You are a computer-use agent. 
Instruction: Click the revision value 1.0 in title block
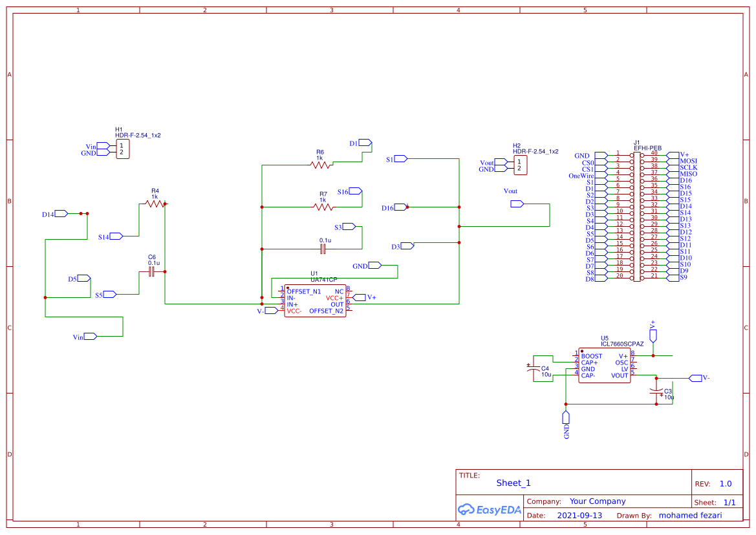pos(724,483)
